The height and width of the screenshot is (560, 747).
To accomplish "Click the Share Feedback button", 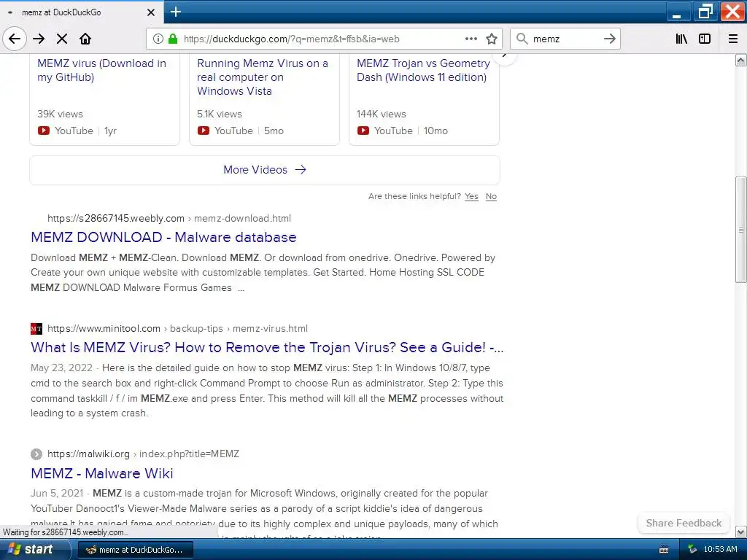I will click(684, 523).
